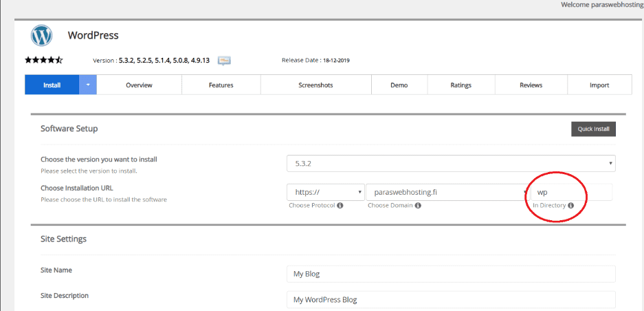Click the Welcome paraswebhosting text

pyautogui.click(x=602, y=5)
